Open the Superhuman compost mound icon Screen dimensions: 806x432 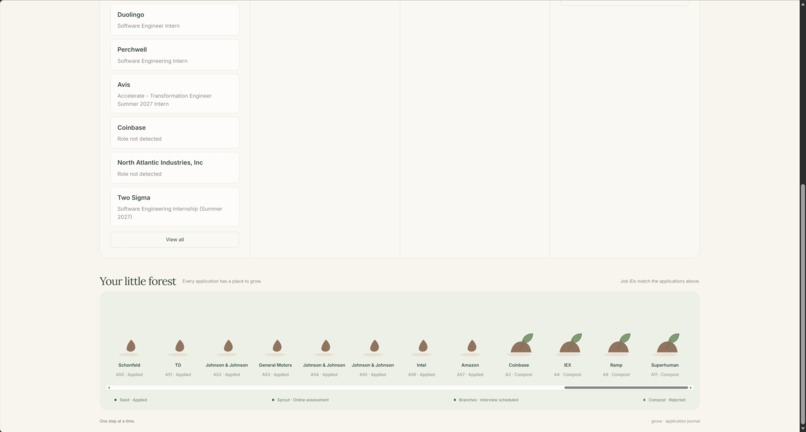[667, 344]
